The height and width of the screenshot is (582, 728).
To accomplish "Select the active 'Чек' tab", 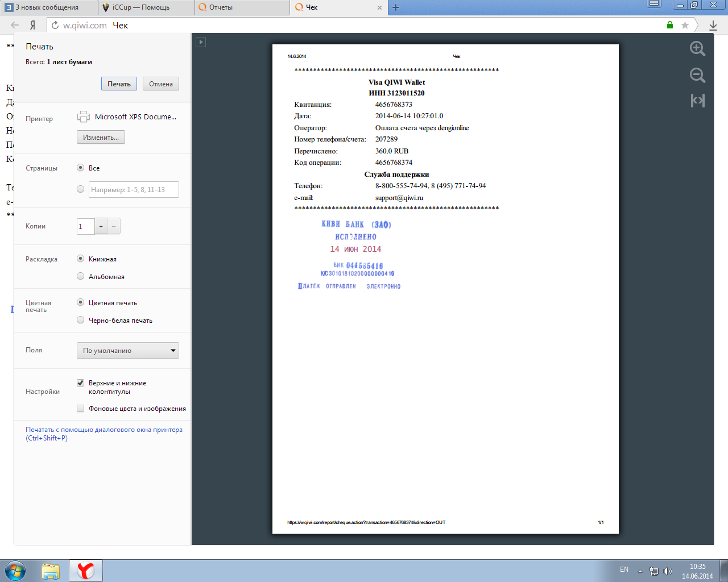I will point(338,7).
